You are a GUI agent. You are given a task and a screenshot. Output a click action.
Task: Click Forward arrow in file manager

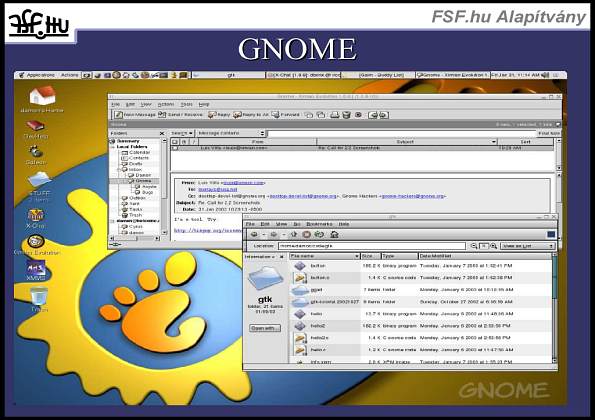point(274,234)
